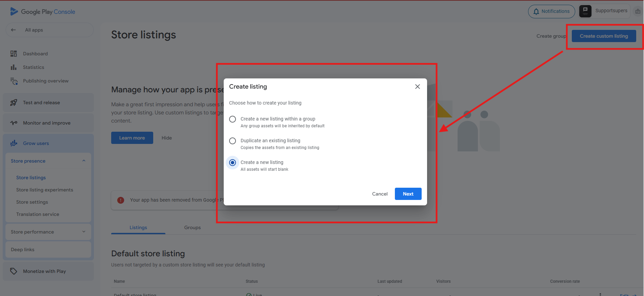Select 'Create a new listing' radio button
Screen dimensions: 644x296
point(233,163)
